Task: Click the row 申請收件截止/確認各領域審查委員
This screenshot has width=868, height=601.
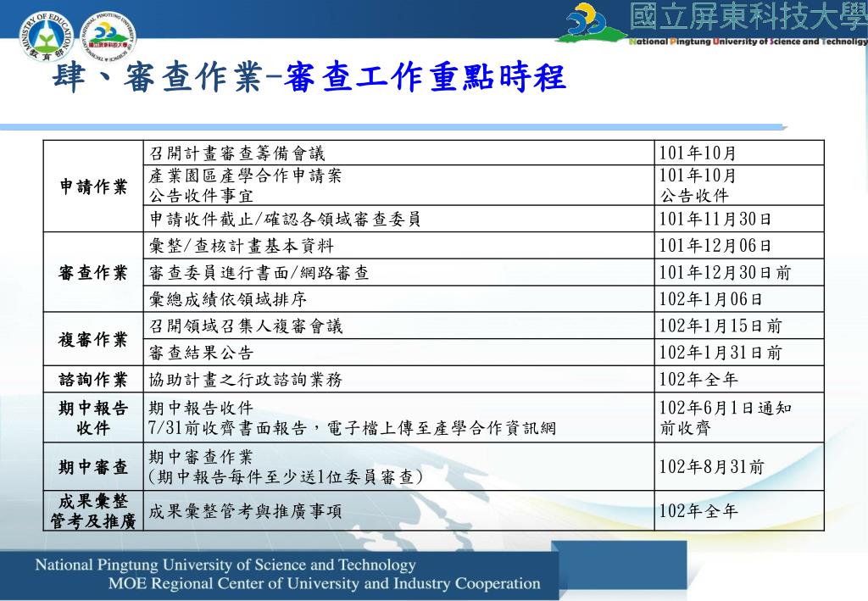Action: pos(398,220)
